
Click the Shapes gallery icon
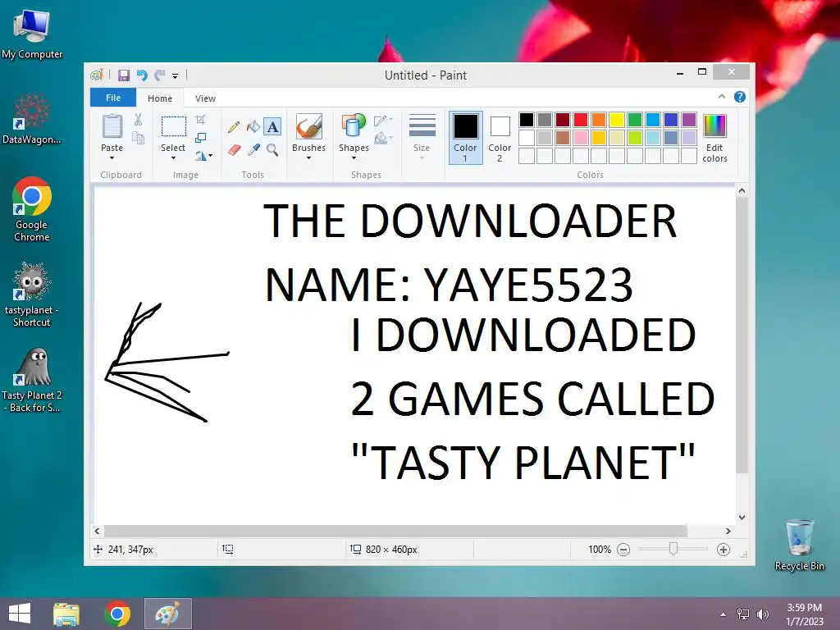coord(353,126)
